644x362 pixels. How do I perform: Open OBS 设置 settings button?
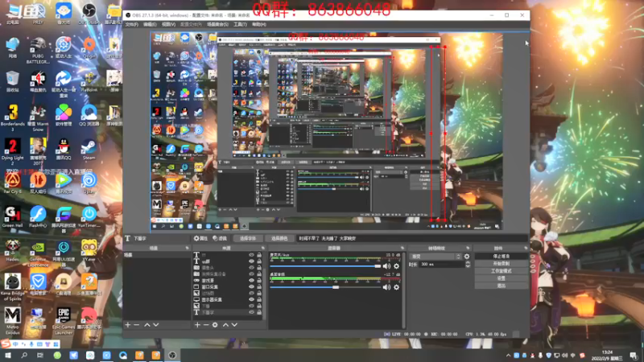[501, 278]
